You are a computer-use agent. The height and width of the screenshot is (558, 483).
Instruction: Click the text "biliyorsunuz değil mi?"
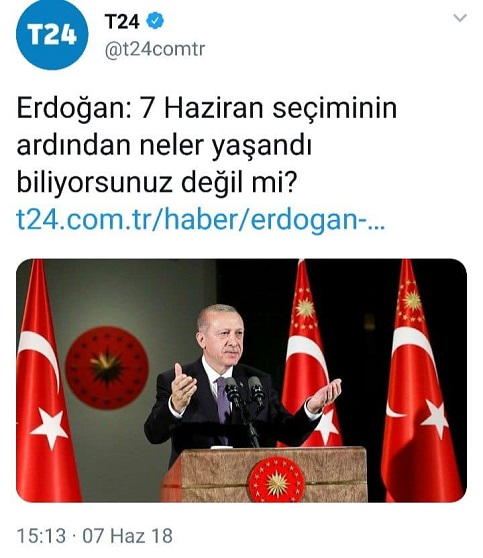[x=156, y=183]
